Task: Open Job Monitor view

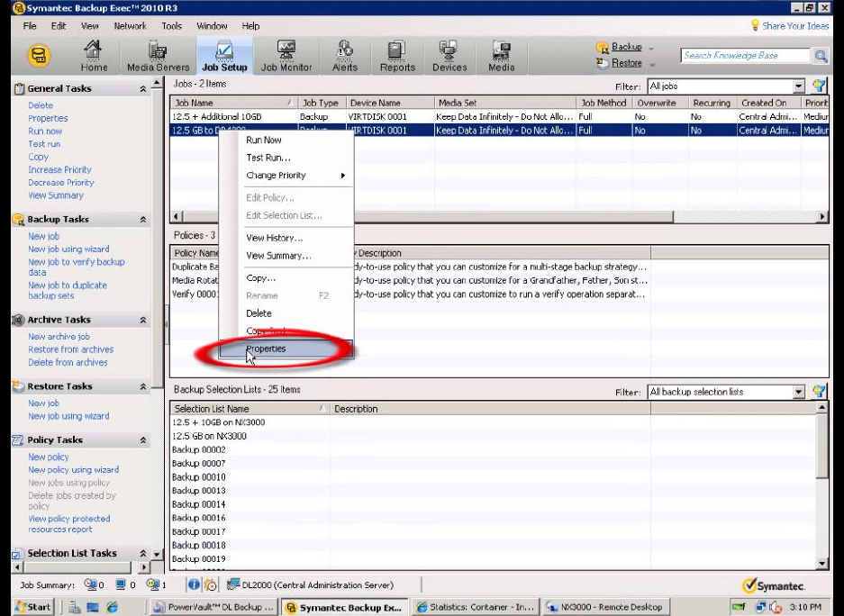Action: (286, 56)
